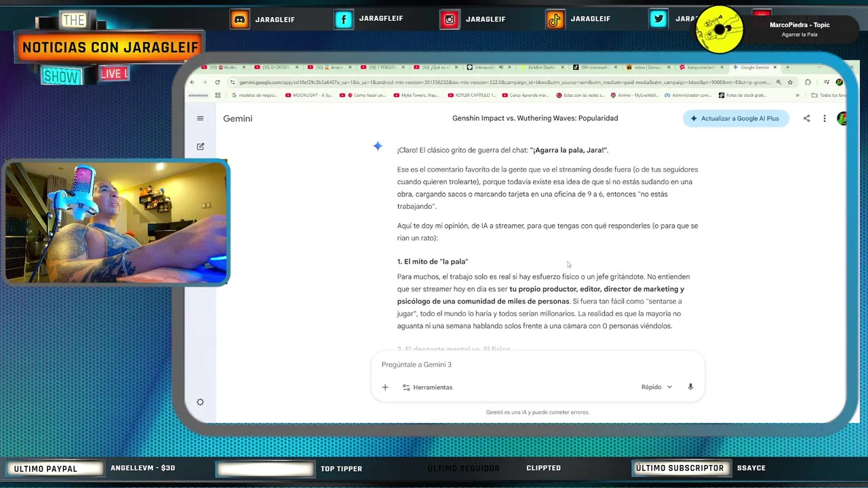Open the Gemini sidebar hamburger menu
This screenshot has height=488, width=868.
(200, 118)
